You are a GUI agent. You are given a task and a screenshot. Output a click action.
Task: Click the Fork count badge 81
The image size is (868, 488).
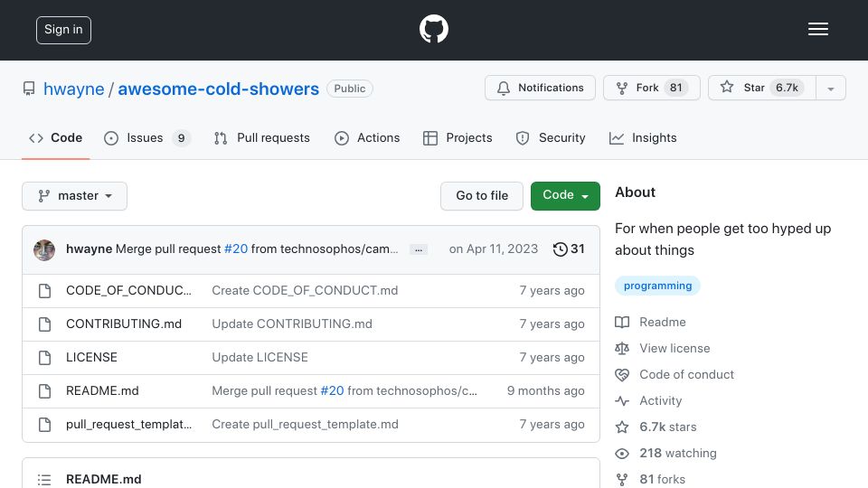point(676,88)
